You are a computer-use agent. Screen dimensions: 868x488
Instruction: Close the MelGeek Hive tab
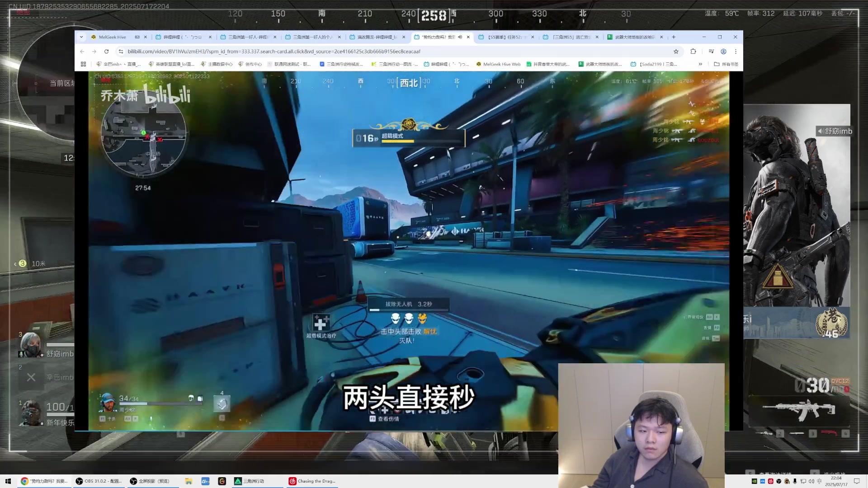click(146, 37)
